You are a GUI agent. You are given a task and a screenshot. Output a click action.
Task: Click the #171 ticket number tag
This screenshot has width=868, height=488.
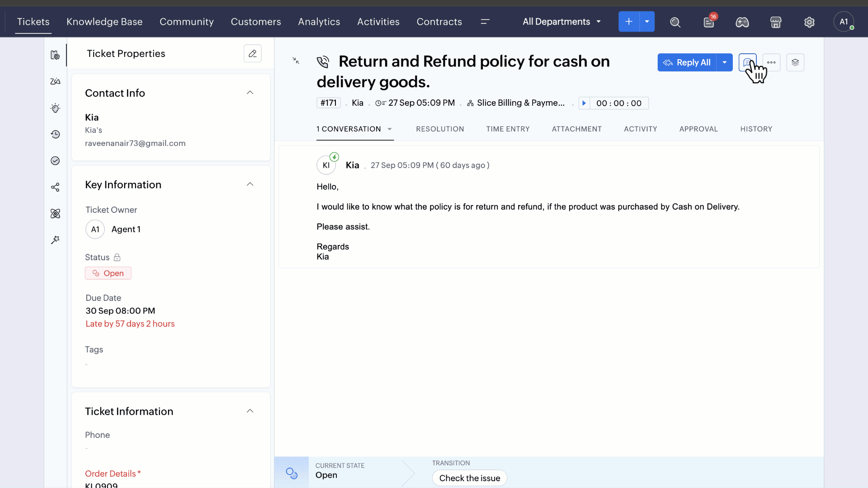click(x=329, y=103)
